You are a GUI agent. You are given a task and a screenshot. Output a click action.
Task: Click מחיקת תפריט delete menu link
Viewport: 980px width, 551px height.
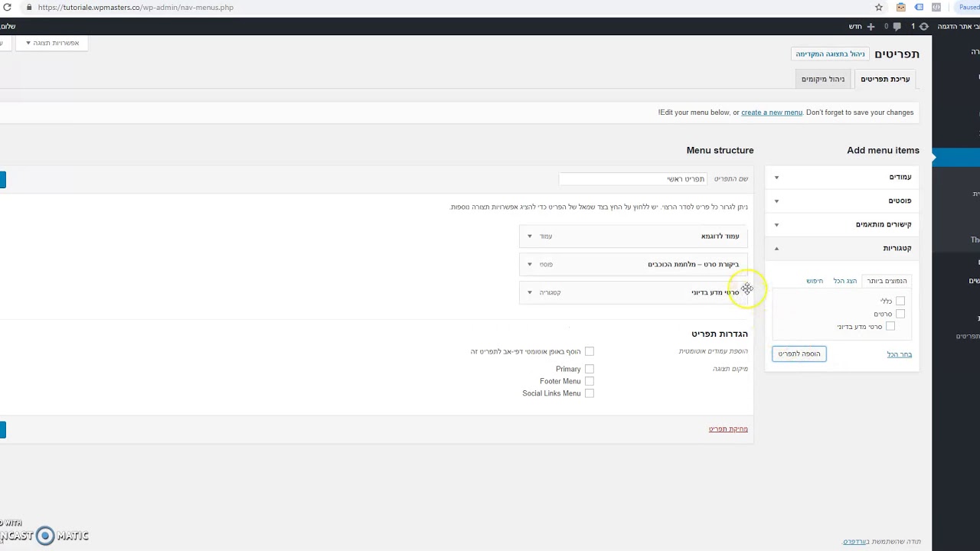click(728, 429)
